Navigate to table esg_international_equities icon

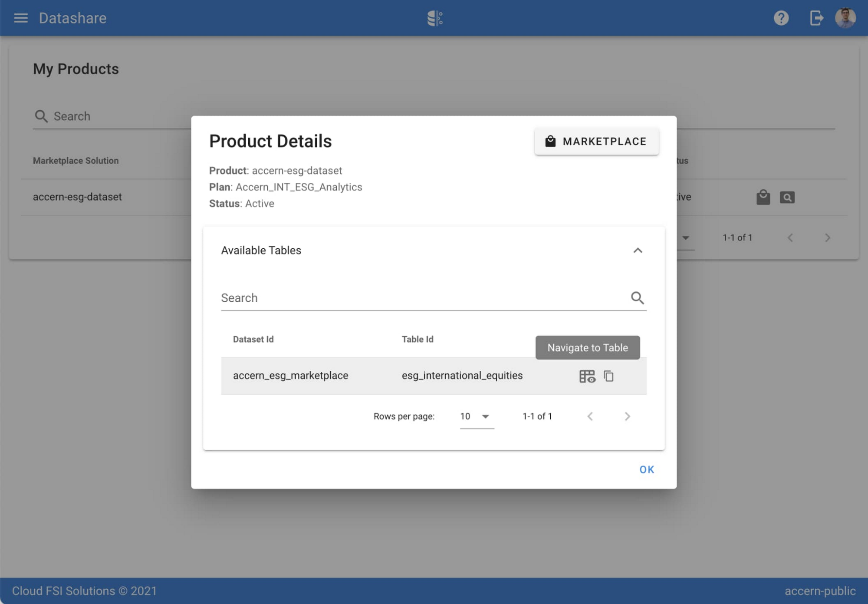[587, 376]
